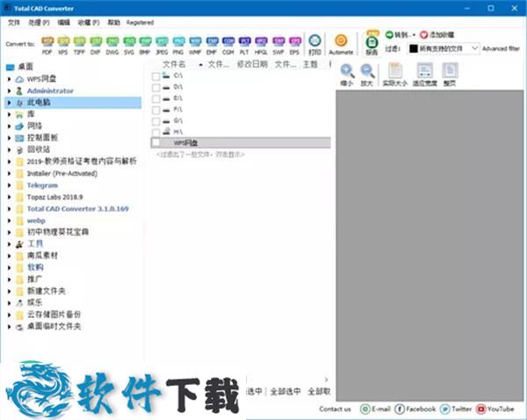Check the WPS网盘 row checkbox
The image size is (527, 420).
coord(155,143)
